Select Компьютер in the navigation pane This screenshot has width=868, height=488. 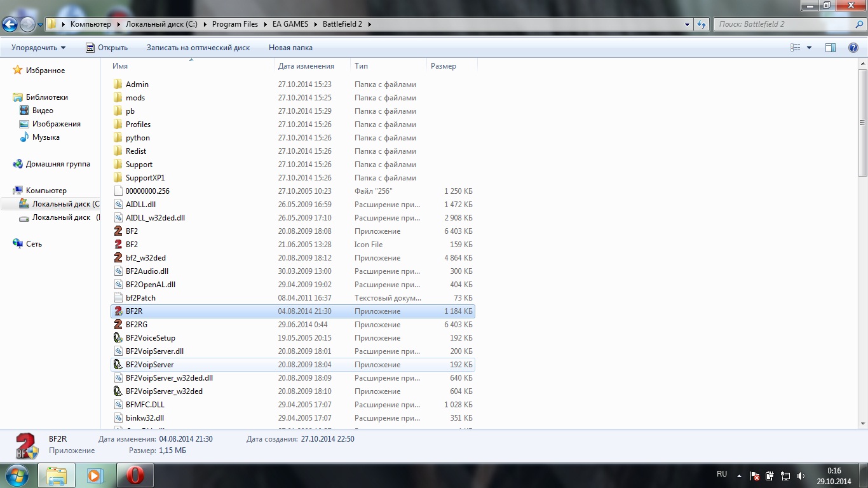click(46, 191)
